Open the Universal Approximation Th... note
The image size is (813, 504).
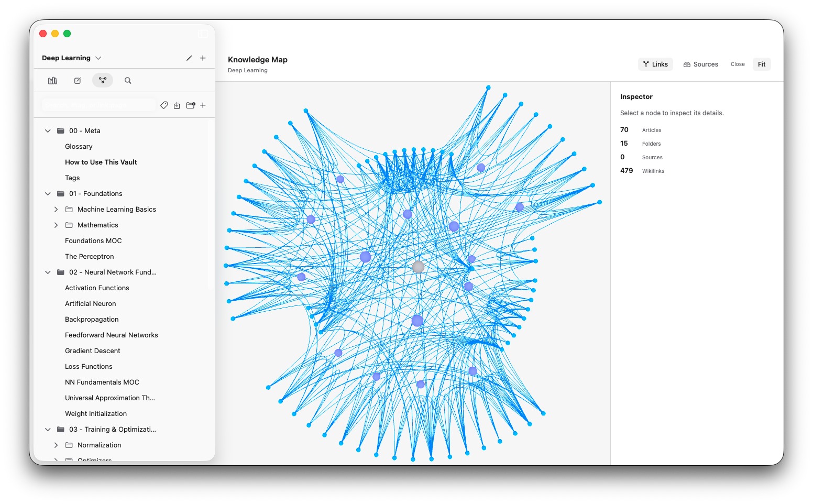point(110,398)
